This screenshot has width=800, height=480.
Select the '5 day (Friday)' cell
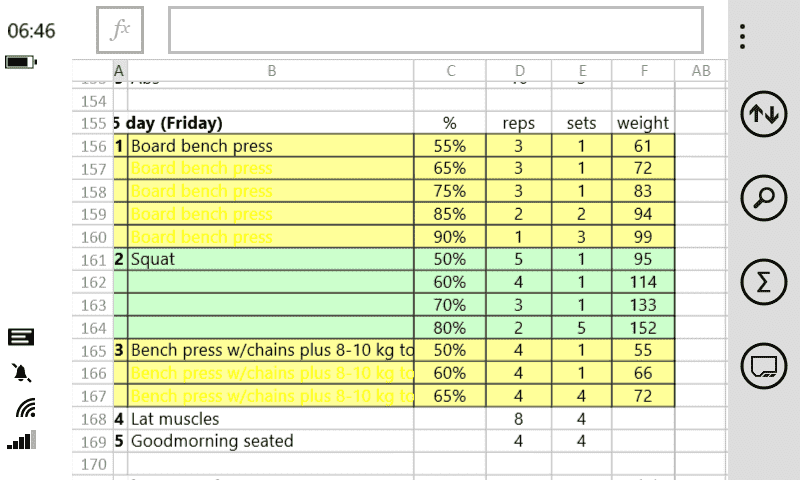tap(170, 123)
